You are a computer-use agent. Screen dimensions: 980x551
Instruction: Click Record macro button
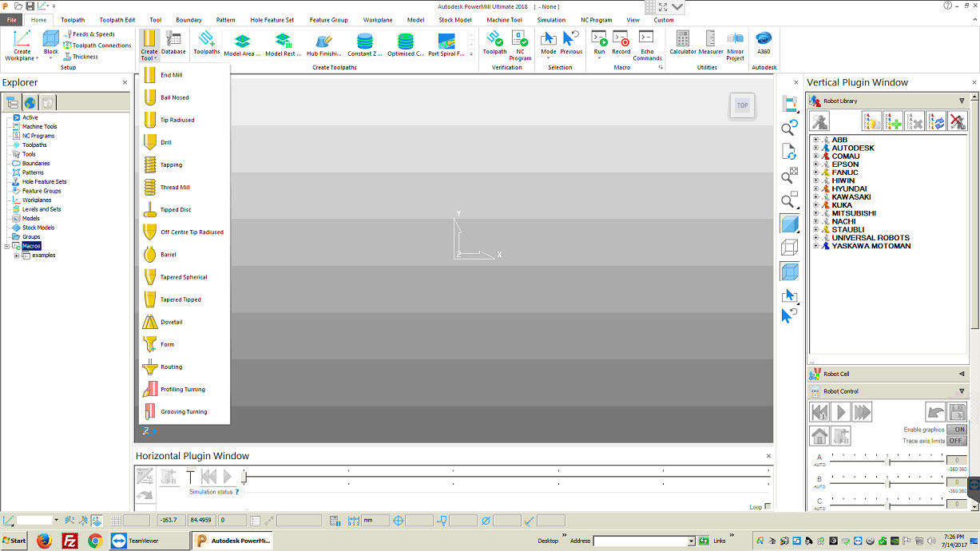tap(621, 43)
